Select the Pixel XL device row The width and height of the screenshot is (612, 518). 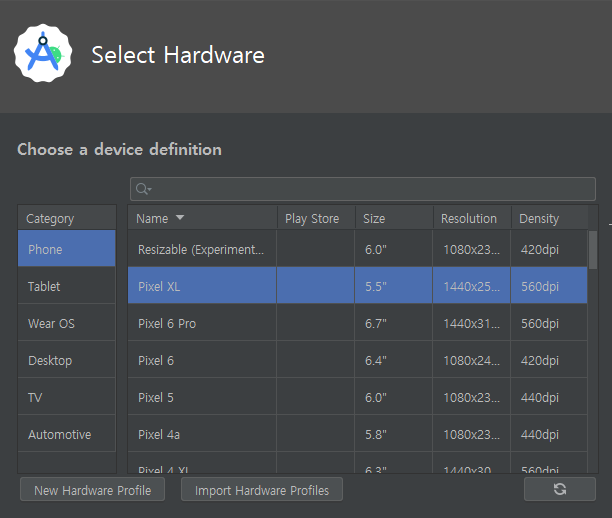(x=358, y=285)
